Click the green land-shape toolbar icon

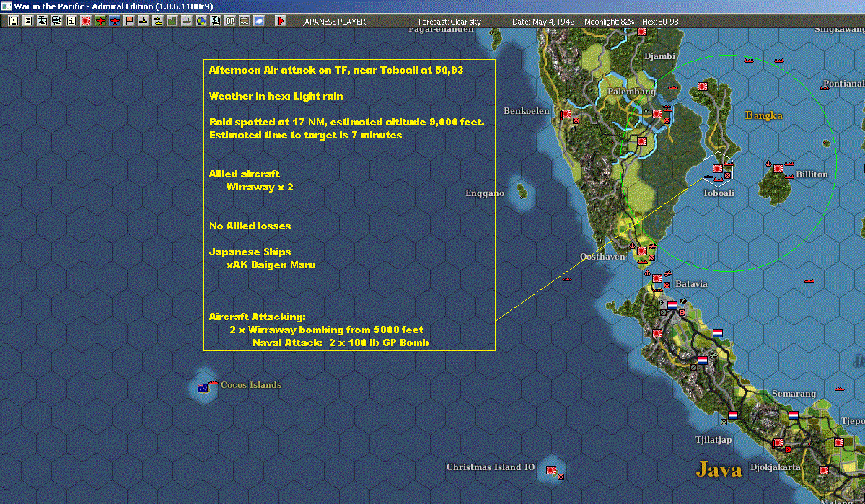pyautogui.click(x=172, y=21)
